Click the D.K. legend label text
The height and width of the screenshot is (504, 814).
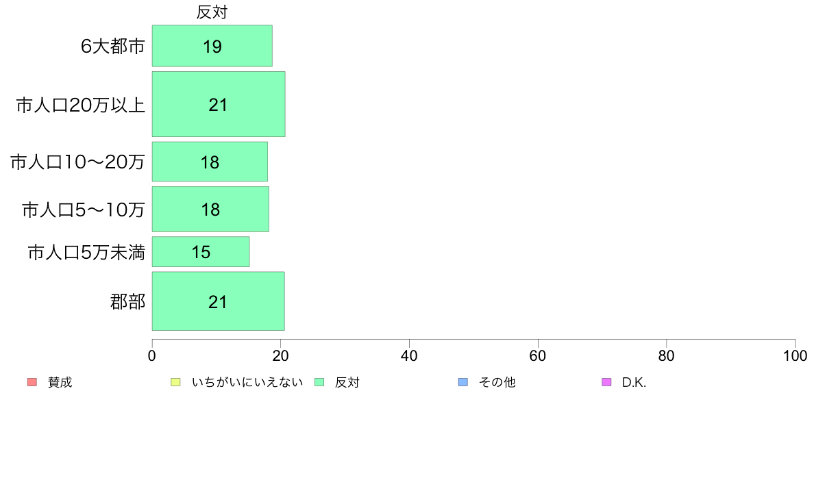634,383
